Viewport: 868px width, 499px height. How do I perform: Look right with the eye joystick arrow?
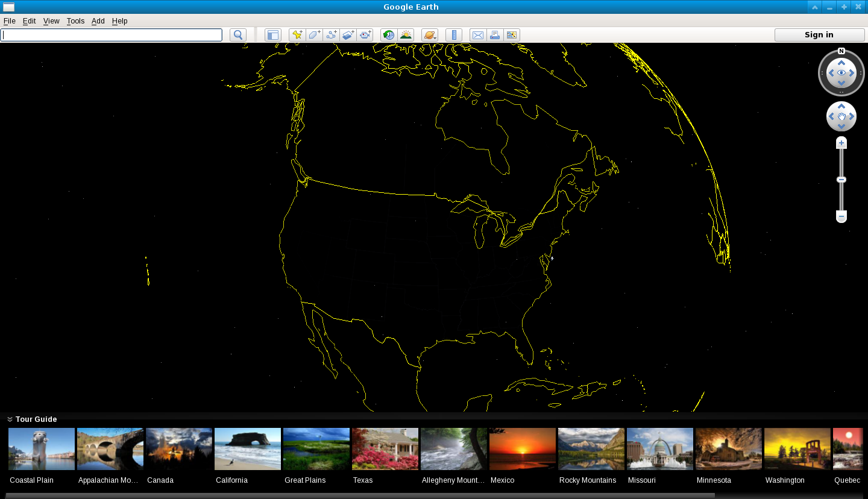852,73
